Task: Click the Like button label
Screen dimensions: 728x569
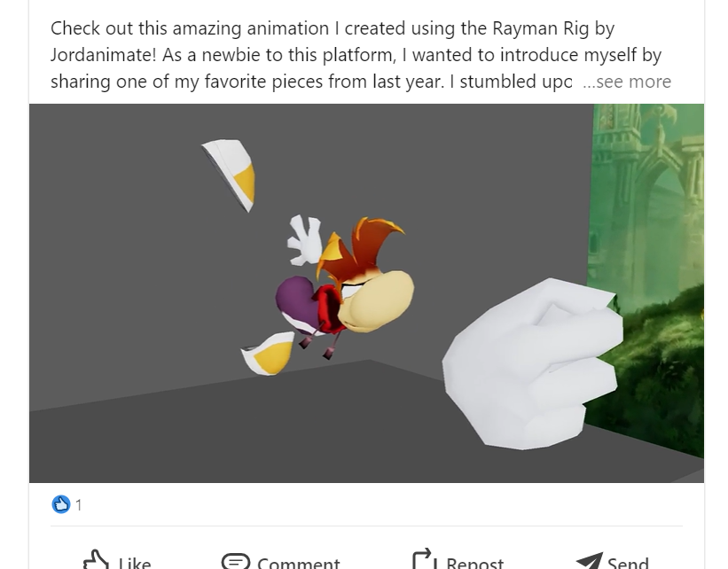Action: pos(135,563)
